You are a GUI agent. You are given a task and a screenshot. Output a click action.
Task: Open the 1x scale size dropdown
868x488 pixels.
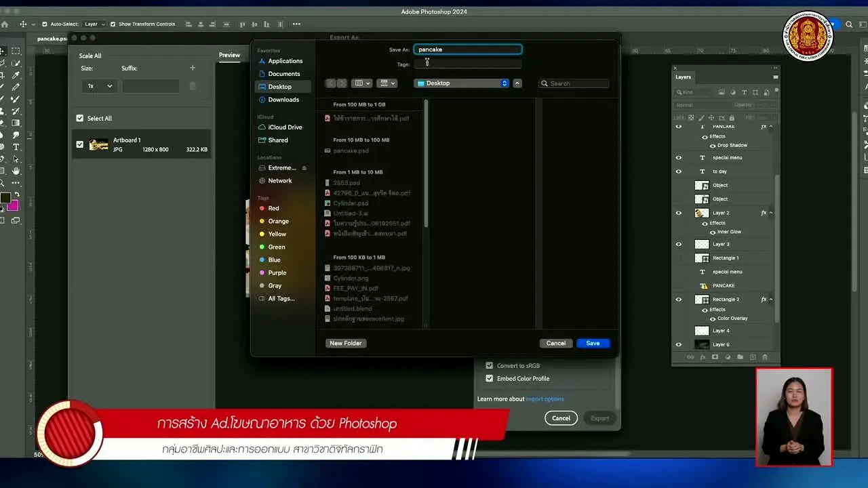pyautogui.click(x=100, y=86)
